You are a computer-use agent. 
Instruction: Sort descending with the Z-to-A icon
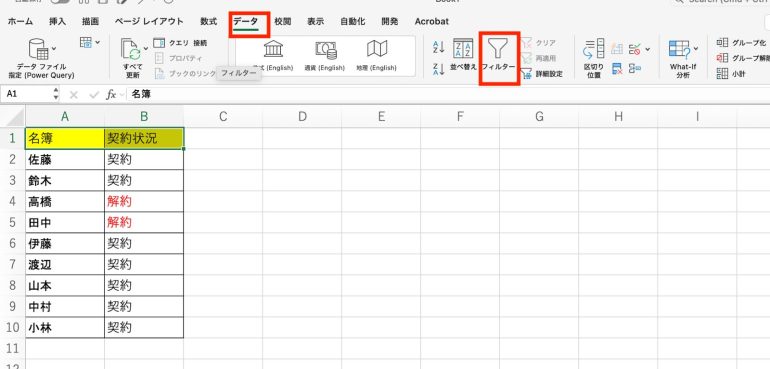click(439, 69)
